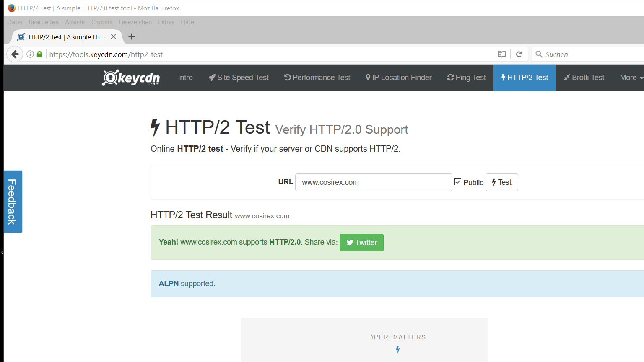The image size is (644, 362).
Task: Run the HTTP/2 Test button
Action: coord(502,182)
